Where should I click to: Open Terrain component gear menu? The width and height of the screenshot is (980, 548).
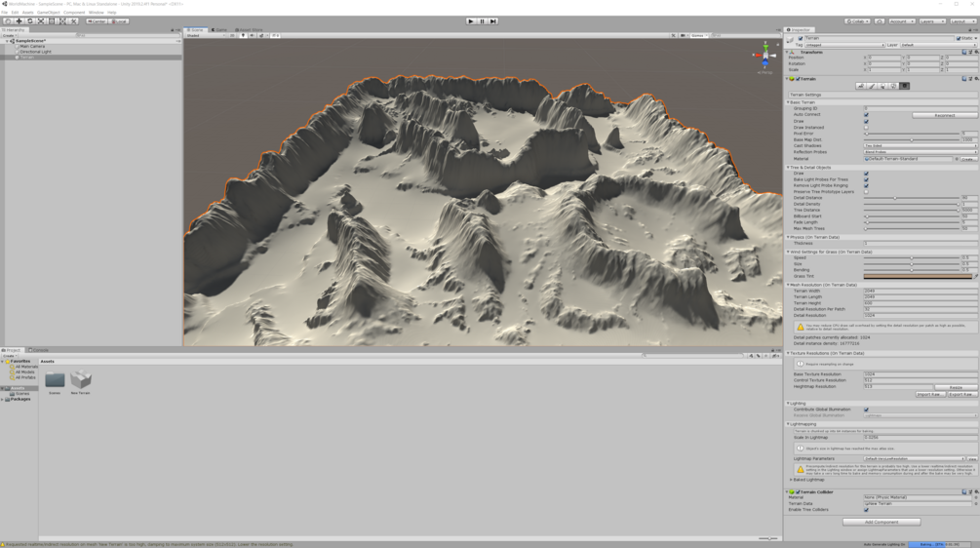pyautogui.click(x=976, y=79)
